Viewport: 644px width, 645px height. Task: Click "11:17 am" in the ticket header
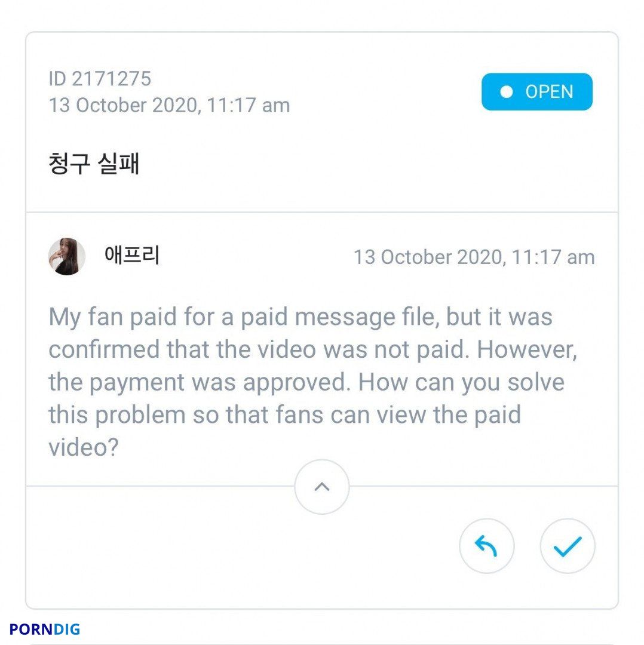coord(249,105)
